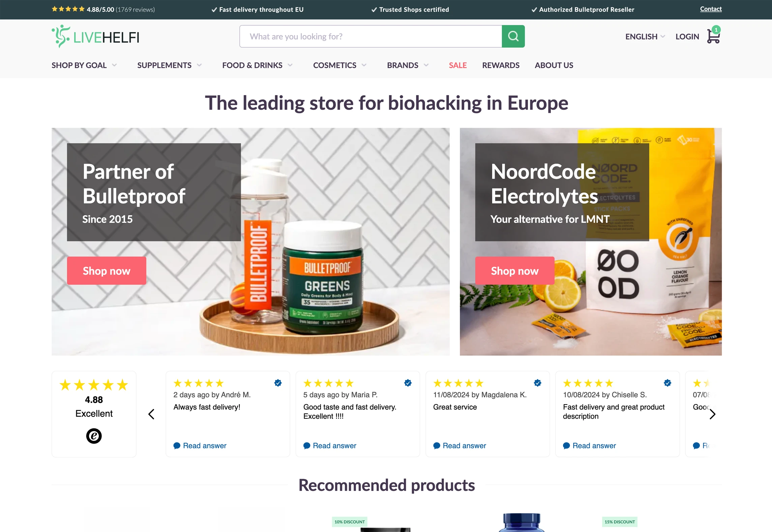Open the Sale menu item
Viewport: 772px width, 532px height.
tap(457, 65)
